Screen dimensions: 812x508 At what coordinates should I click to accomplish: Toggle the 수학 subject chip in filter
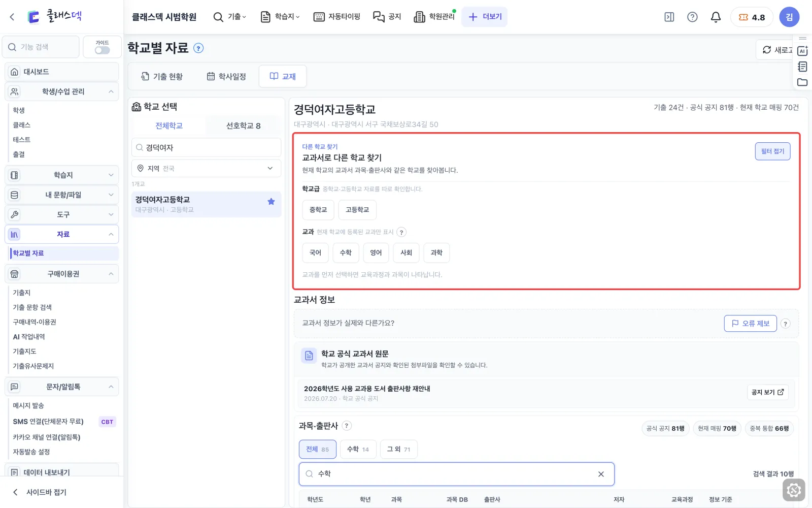(x=346, y=252)
